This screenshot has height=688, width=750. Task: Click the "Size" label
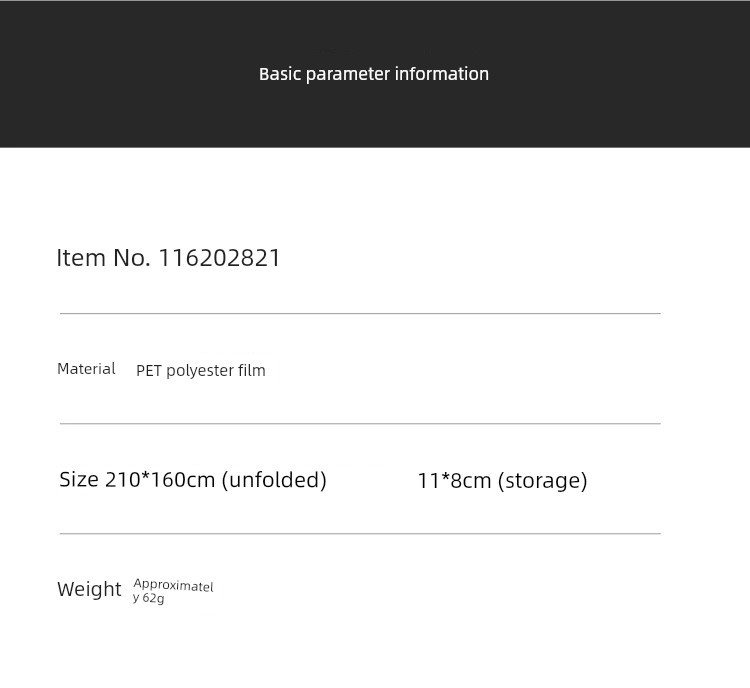click(x=79, y=480)
